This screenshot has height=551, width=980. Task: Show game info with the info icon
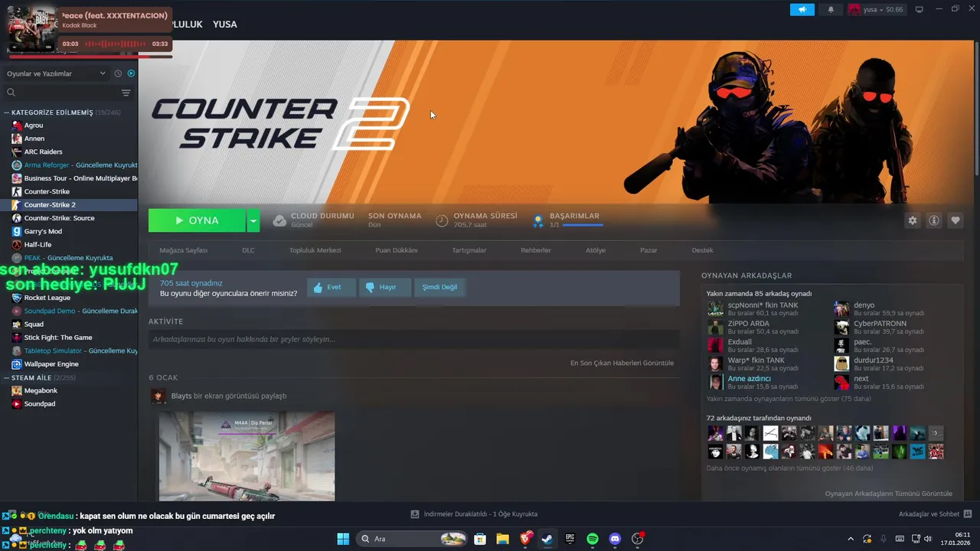point(934,220)
